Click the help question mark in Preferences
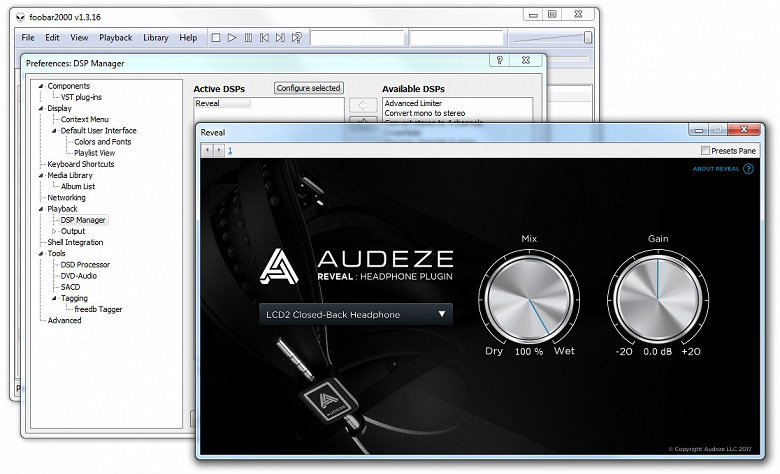The height and width of the screenshot is (474, 780). point(500,60)
